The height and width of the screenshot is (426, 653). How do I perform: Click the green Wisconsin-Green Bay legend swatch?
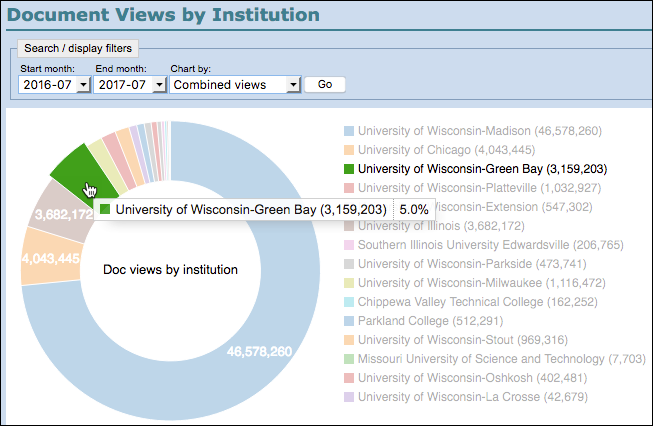click(349, 169)
